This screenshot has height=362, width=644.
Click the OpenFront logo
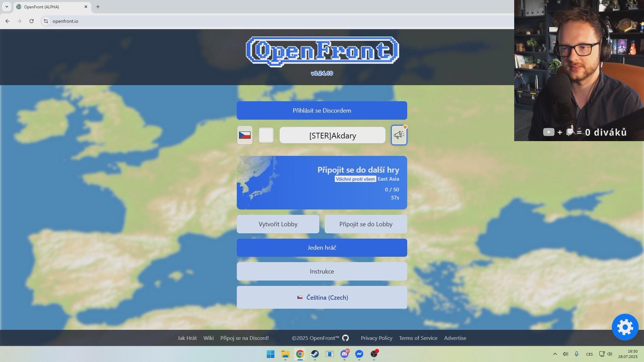coord(322,52)
